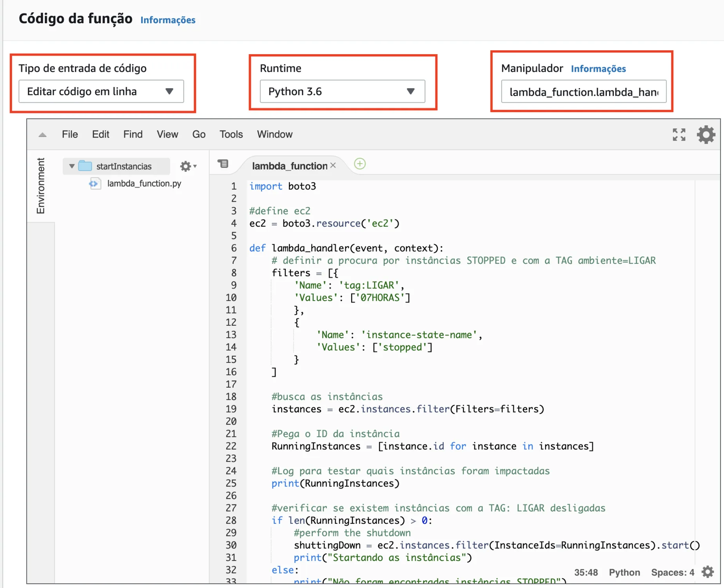Open the Go menu
The width and height of the screenshot is (724, 588).
coord(199,134)
